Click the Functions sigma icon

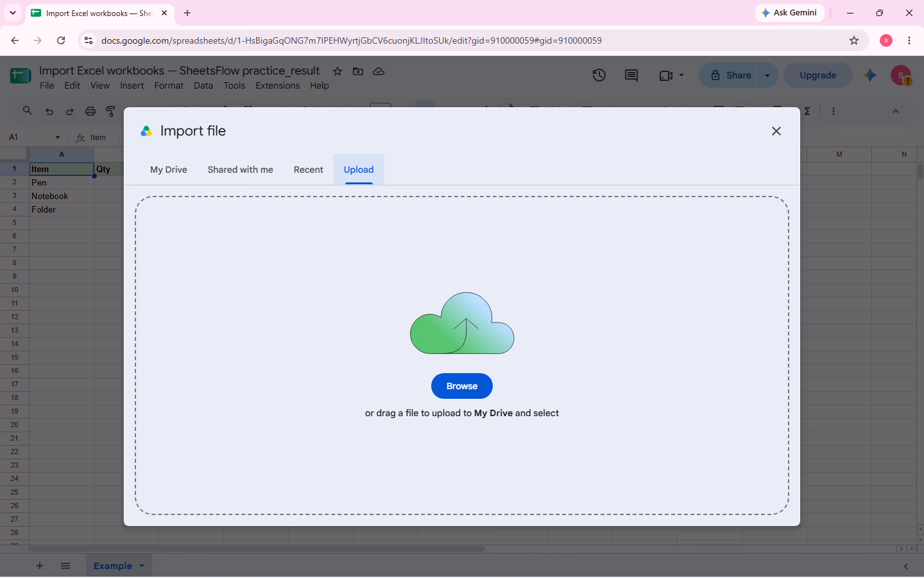tap(807, 111)
